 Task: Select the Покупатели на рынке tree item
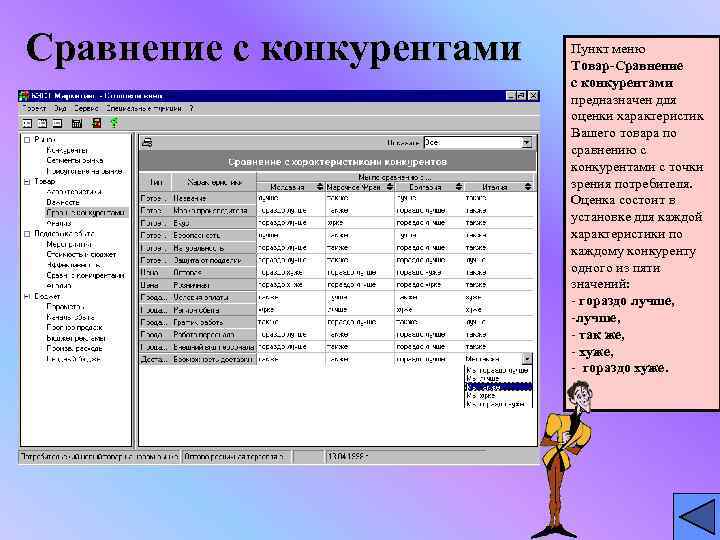pyautogui.click(x=84, y=171)
